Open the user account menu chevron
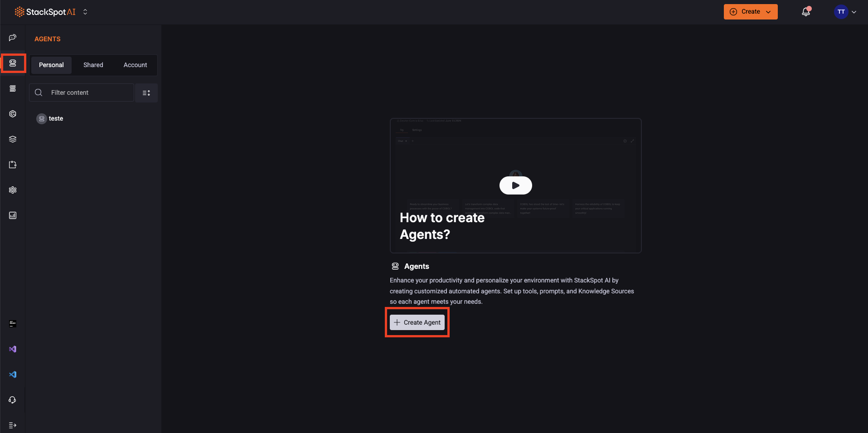868x433 pixels. 855,12
